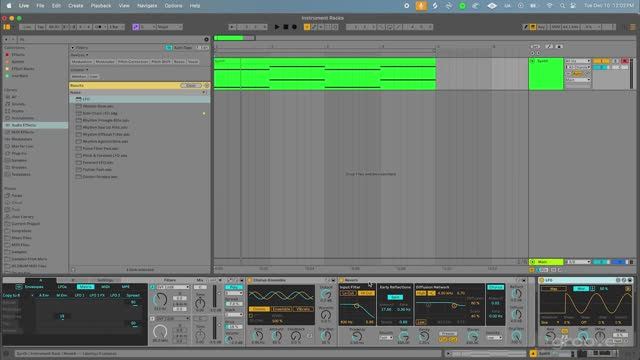Screen dimensions: 640x360
Task: Toggle the Synth track arm button
Action: coord(624,61)
